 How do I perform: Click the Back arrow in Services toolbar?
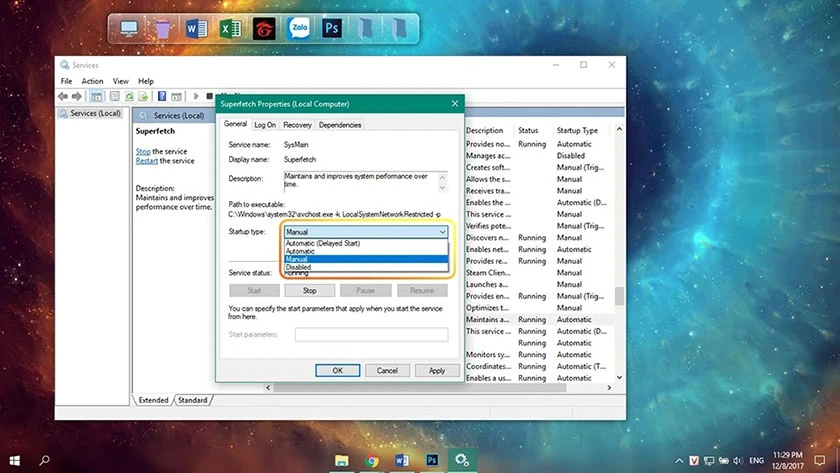[x=63, y=96]
